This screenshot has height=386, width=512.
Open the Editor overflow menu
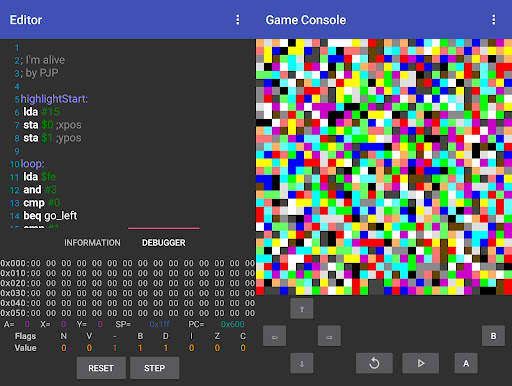tap(237, 20)
